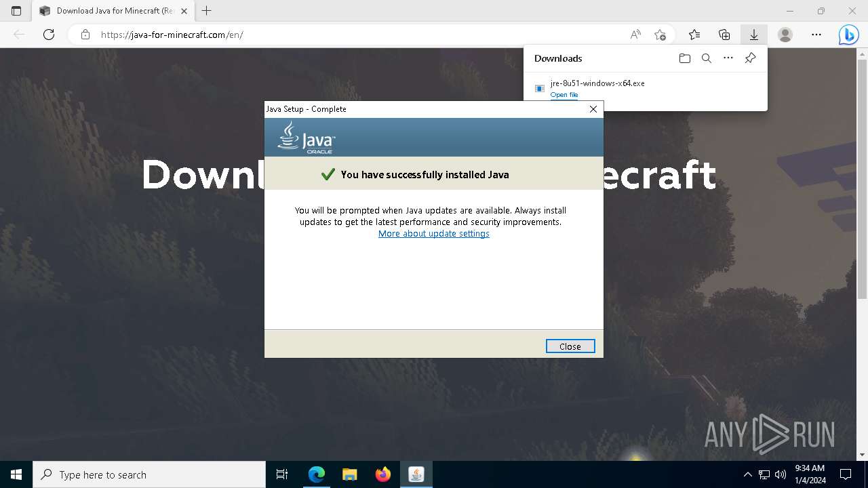Open More about update settings link
Viewport: 868px width, 488px height.
pyautogui.click(x=434, y=233)
